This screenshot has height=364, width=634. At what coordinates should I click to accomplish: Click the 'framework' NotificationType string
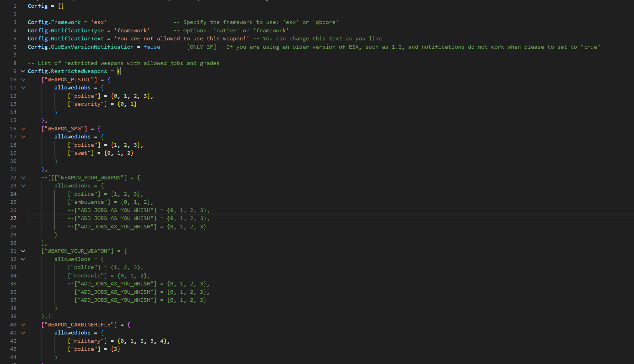(132, 31)
